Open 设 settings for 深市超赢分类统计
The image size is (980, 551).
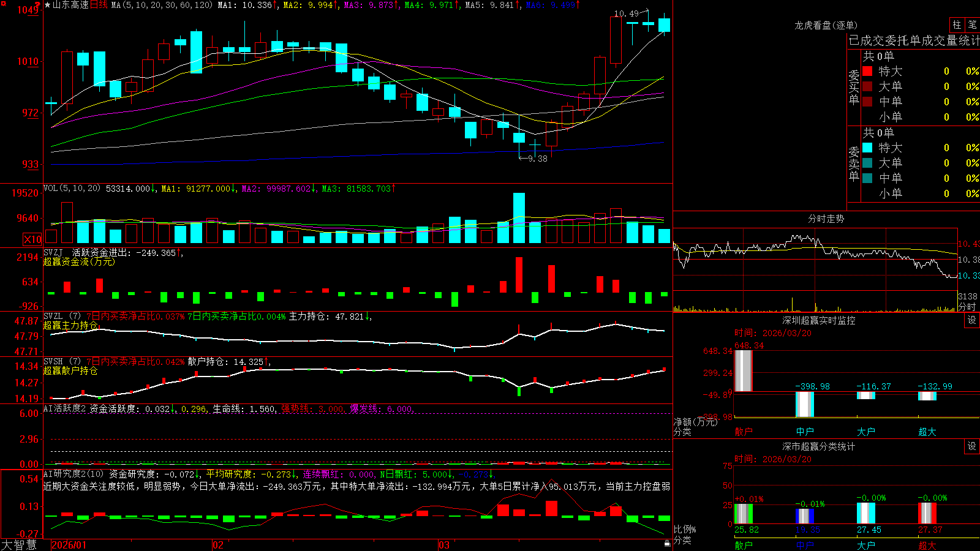click(x=972, y=446)
